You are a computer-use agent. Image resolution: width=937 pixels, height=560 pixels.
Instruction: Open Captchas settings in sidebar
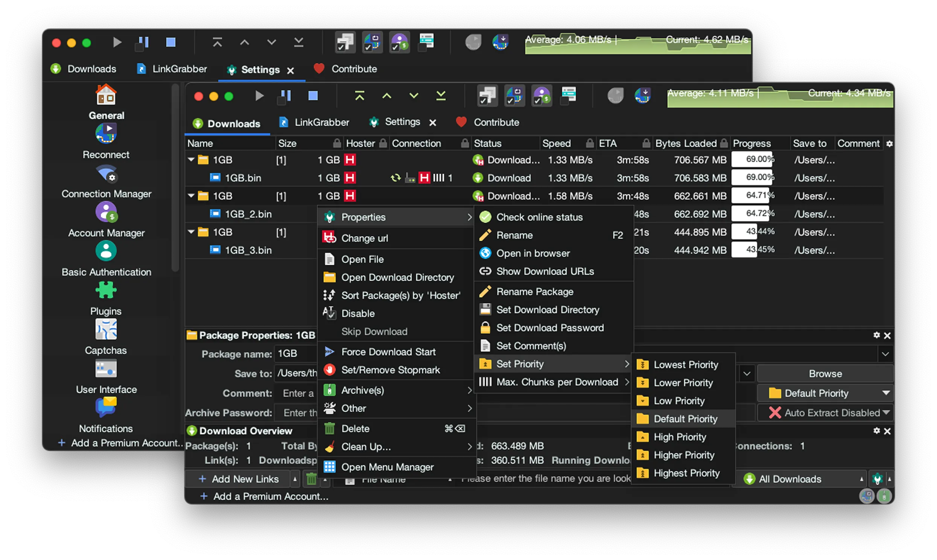[x=106, y=337]
